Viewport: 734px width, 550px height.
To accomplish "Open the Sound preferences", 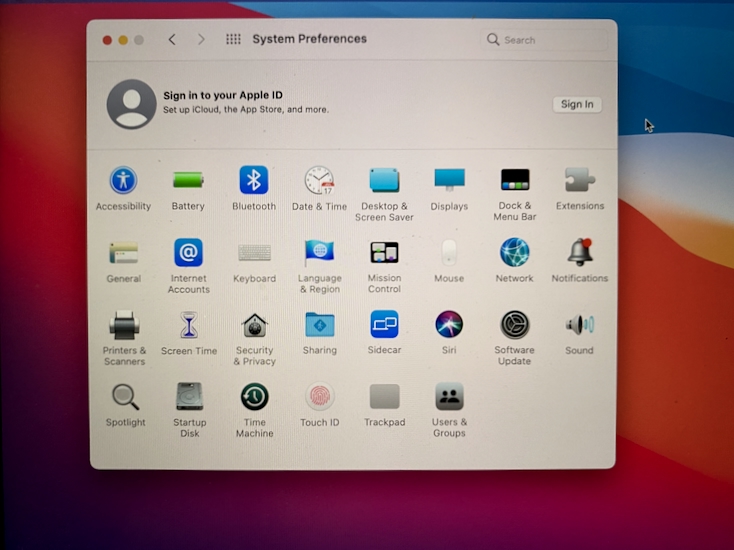I will 580,324.
